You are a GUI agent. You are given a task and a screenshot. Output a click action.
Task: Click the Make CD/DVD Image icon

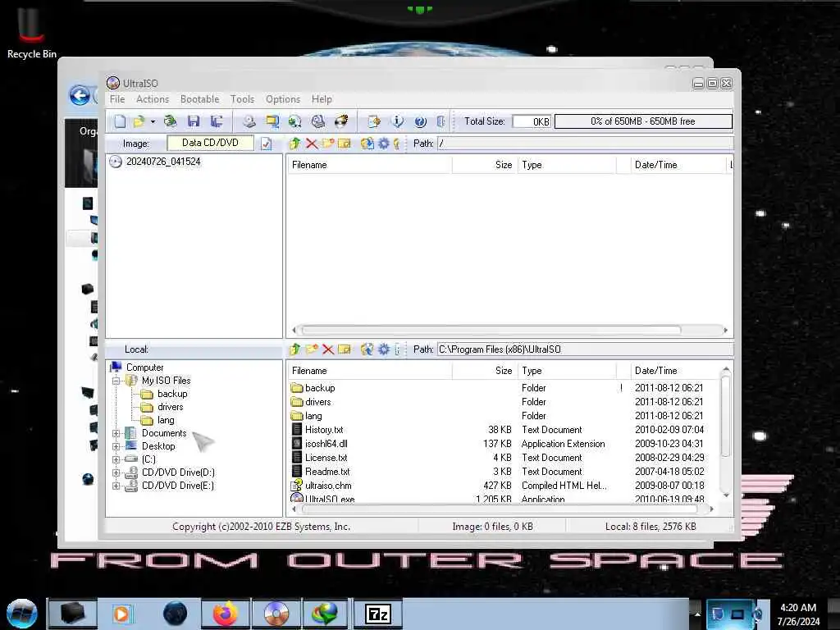click(249, 121)
